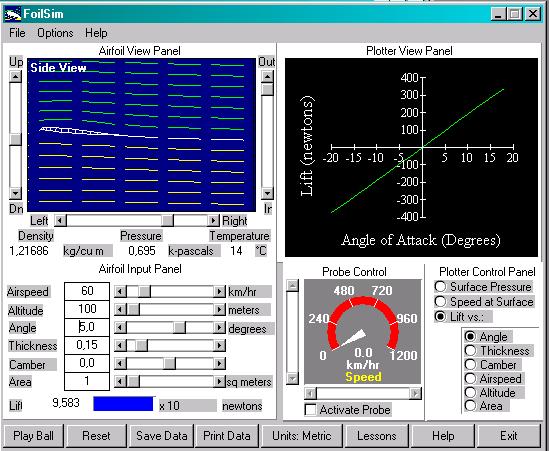Open Lessons from the bottom bar
549x451 pixels.
point(377,436)
